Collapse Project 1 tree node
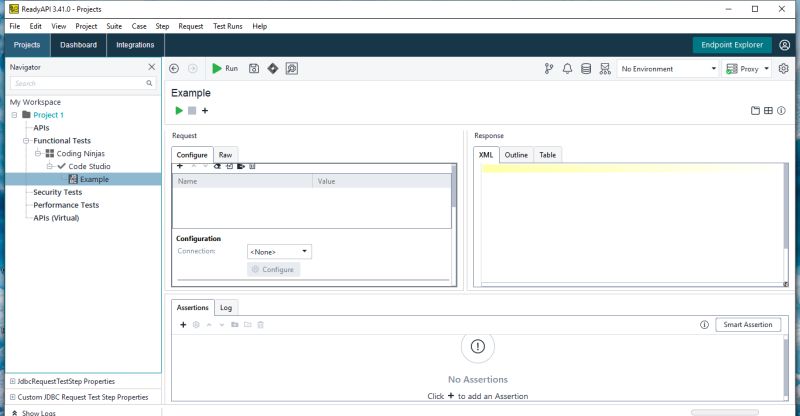The height and width of the screenshot is (416, 800). point(14,115)
